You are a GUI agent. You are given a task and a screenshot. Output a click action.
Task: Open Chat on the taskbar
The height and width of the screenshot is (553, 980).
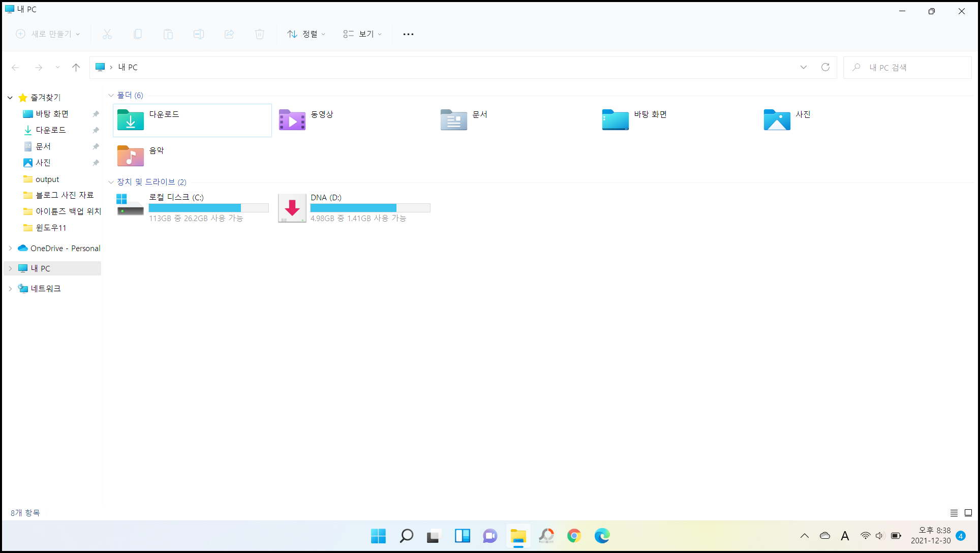click(x=490, y=536)
